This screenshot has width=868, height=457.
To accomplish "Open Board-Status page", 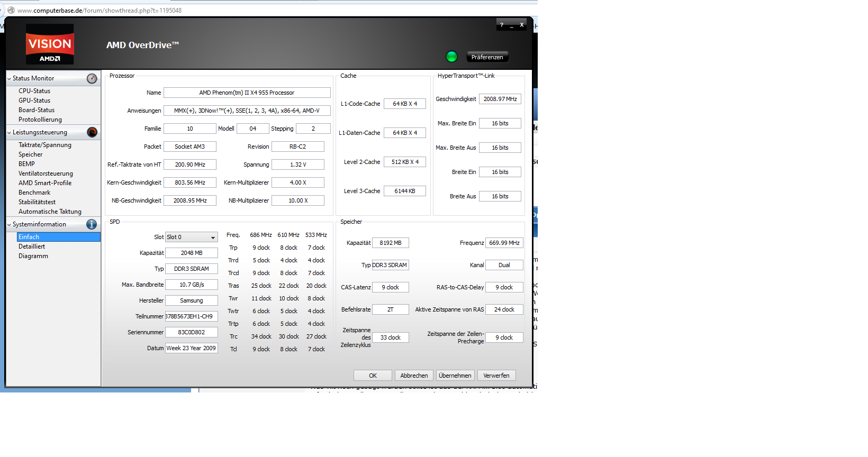I will (37, 110).
